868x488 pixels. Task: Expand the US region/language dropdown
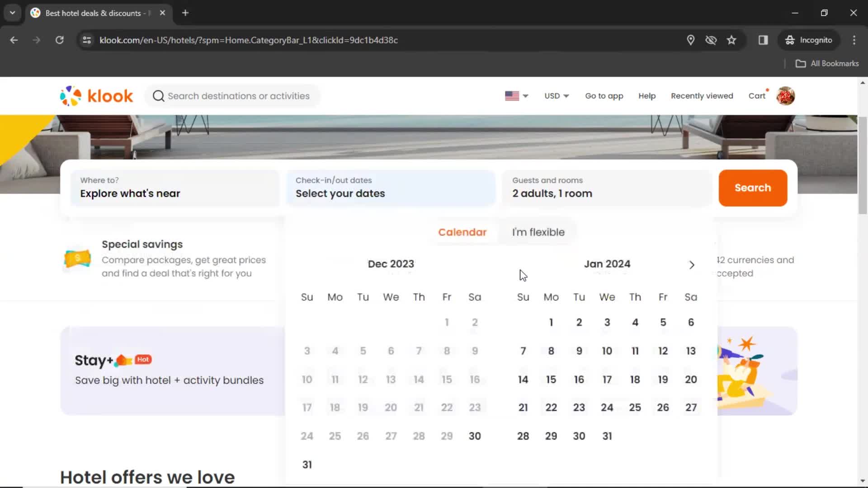point(516,96)
